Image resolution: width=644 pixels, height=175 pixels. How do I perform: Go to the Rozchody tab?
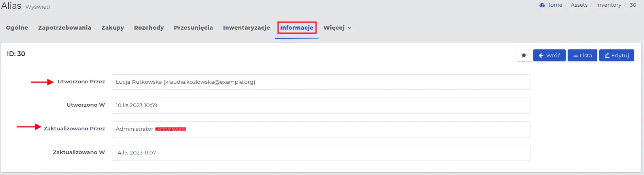[x=149, y=28]
